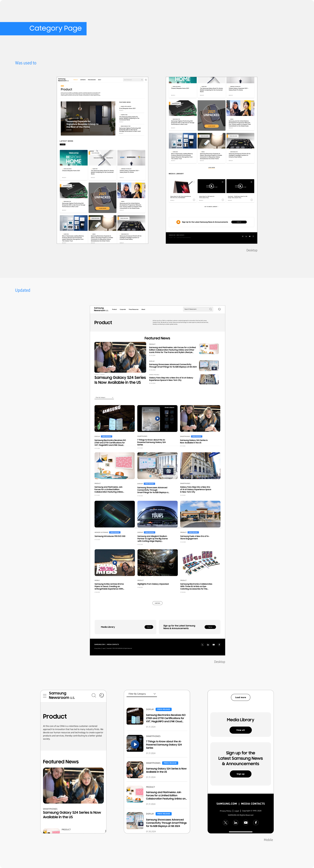The height and width of the screenshot is (868, 314).
Task: Tap the mobile header search icon
Action: (x=94, y=695)
